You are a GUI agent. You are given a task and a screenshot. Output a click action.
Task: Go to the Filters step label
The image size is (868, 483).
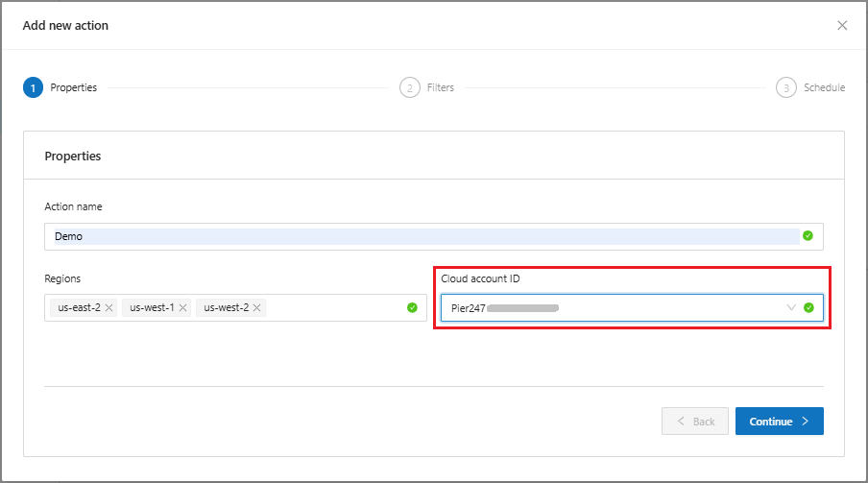[441, 88]
